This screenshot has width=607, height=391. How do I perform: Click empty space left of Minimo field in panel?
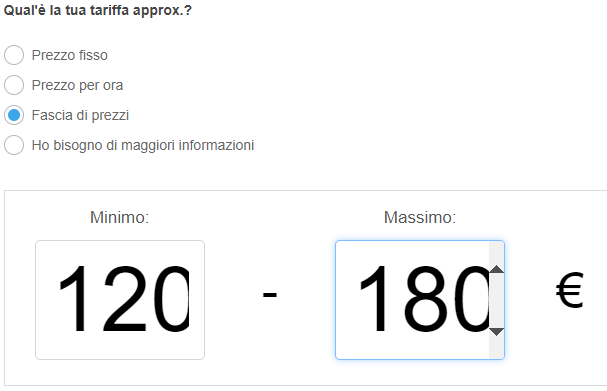point(20,300)
